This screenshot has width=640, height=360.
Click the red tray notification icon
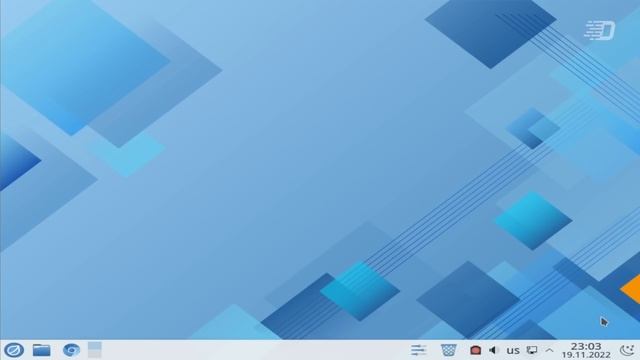(x=475, y=350)
